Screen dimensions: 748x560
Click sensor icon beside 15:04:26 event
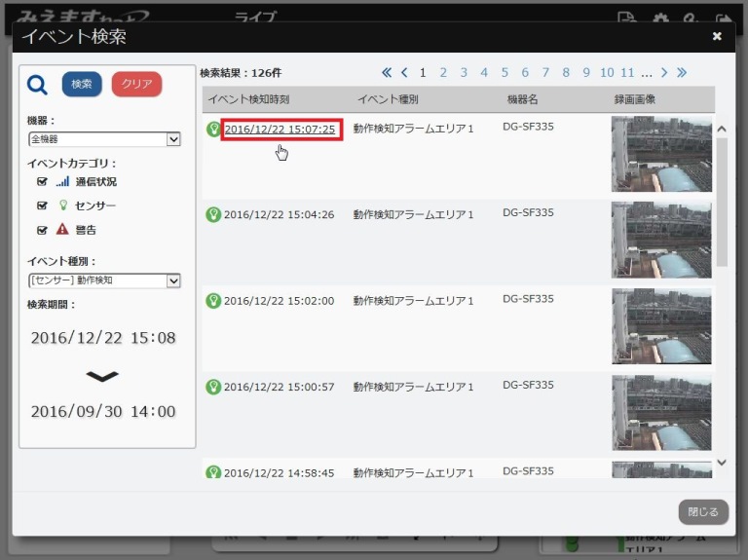click(213, 214)
